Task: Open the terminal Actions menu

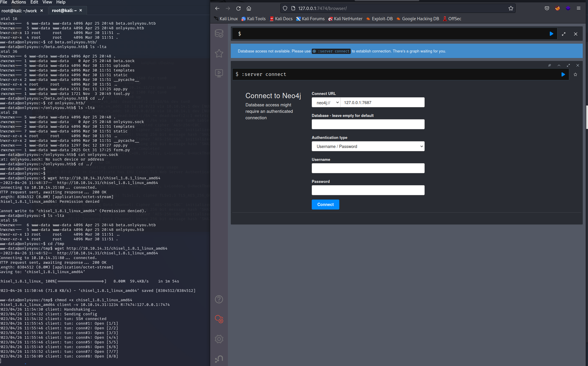Action: click(x=18, y=2)
